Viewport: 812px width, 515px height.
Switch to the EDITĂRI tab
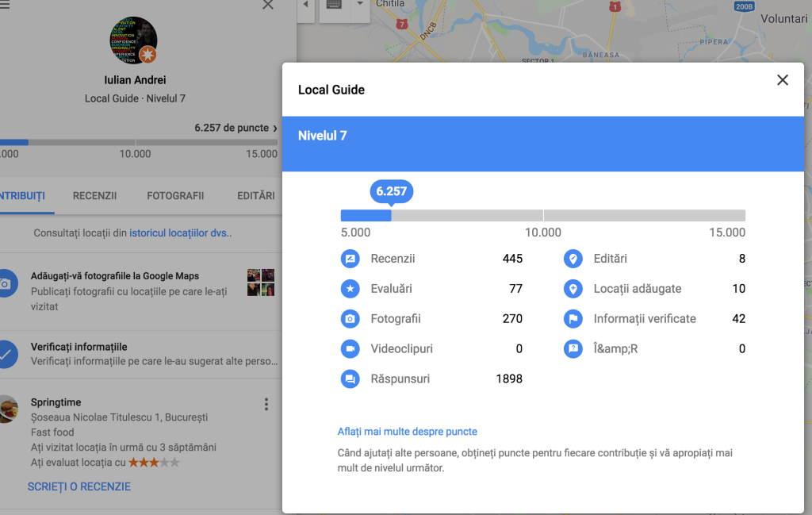pyautogui.click(x=256, y=196)
